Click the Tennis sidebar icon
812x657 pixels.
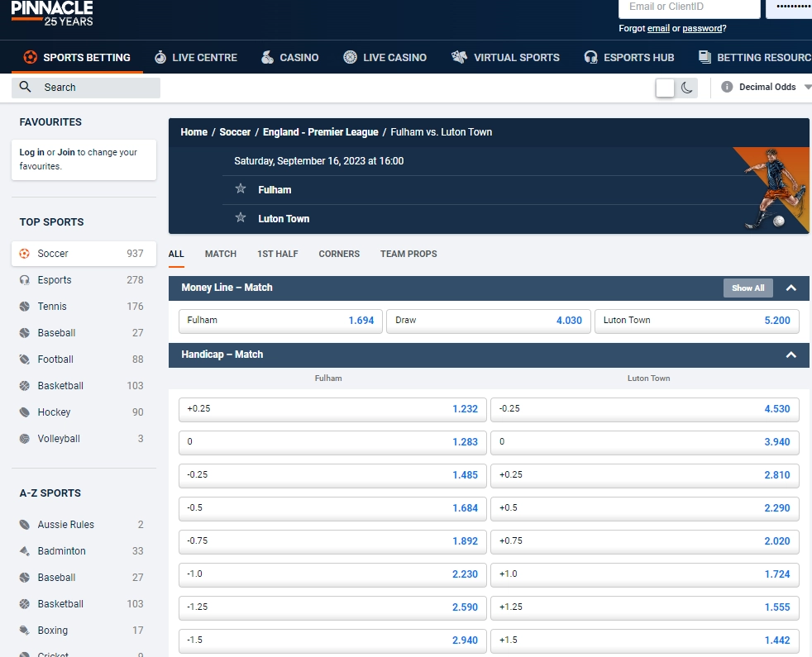coord(25,306)
